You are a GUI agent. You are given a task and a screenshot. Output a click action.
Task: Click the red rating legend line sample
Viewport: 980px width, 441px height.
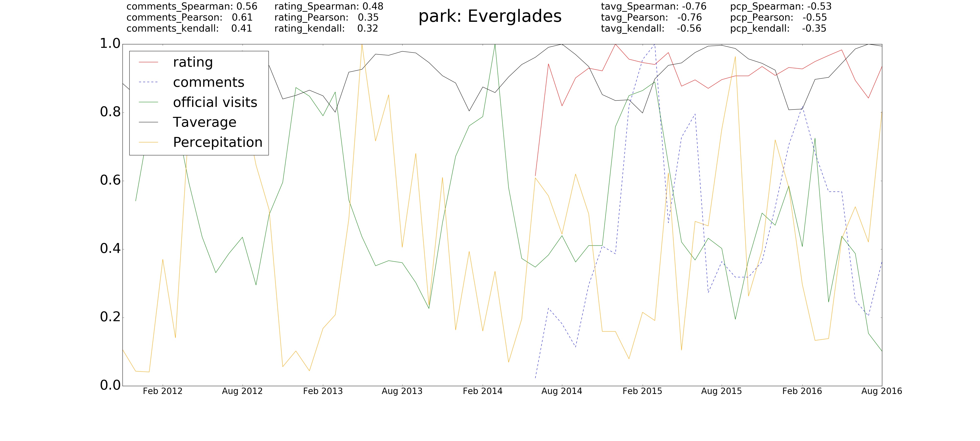[148, 62]
